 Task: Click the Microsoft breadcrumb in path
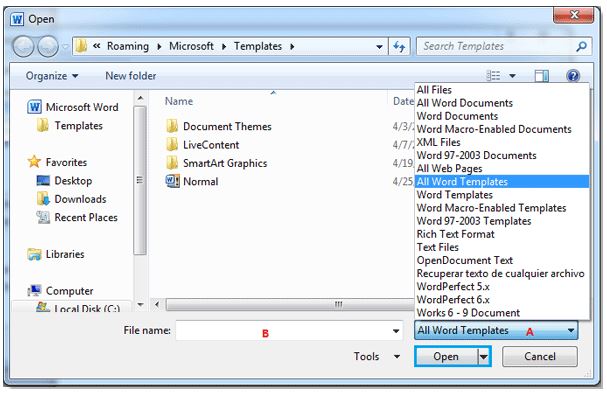[191, 46]
